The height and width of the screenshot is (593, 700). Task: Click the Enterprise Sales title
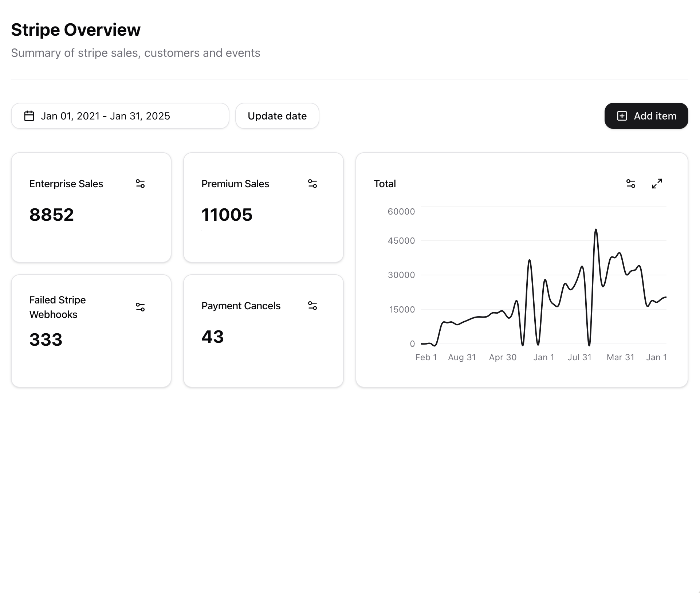click(x=66, y=184)
